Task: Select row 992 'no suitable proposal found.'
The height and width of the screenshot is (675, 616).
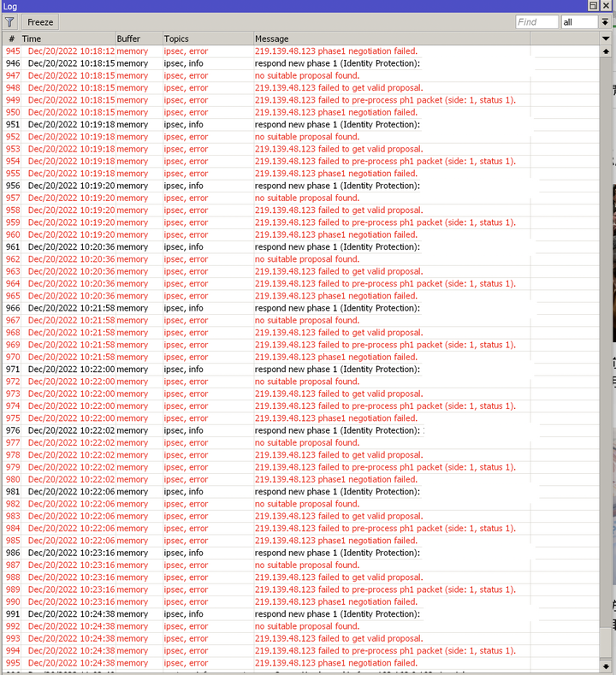Action: click(307, 626)
